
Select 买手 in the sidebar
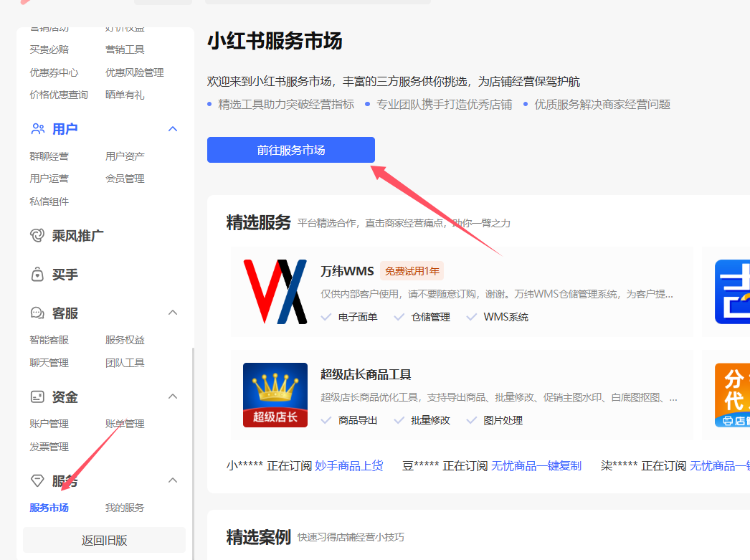click(65, 275)
